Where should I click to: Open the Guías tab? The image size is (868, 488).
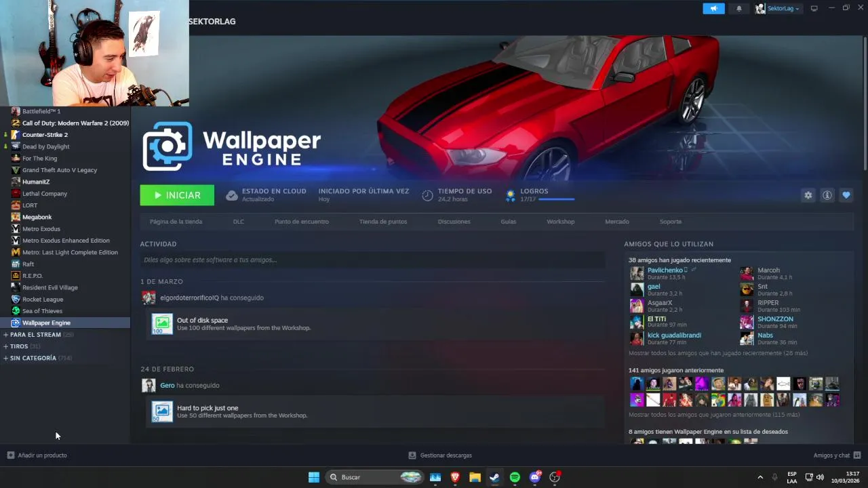pos(509,222)
